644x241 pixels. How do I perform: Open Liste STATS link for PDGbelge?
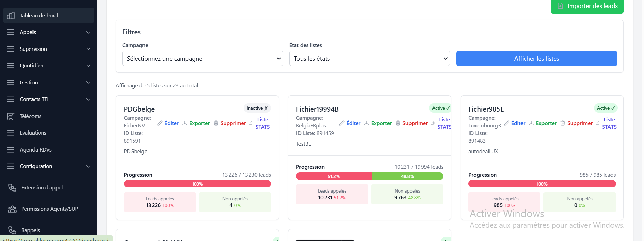(x=262, y=123)
